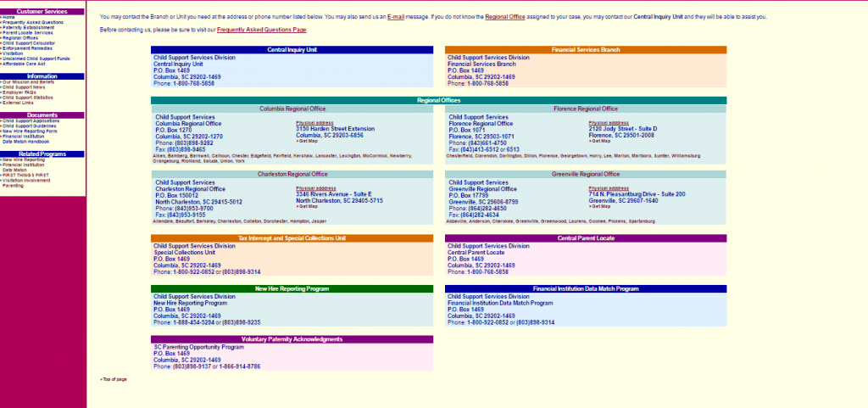Screen dimensions: 868x408
Task: Click address 3346 Rivers Avenue - Suite E
Action: coord(334,194)
